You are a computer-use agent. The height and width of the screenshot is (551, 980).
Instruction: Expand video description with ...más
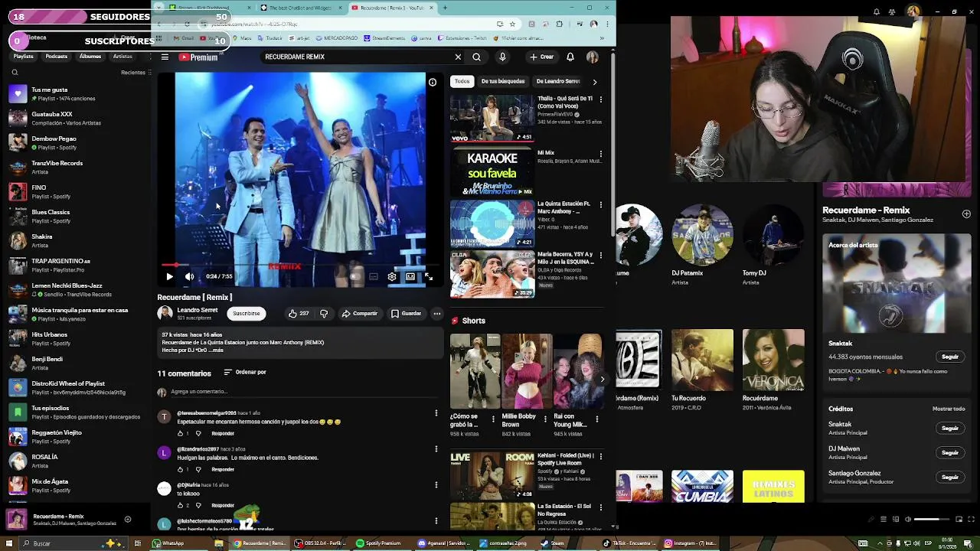coord(214,350)
